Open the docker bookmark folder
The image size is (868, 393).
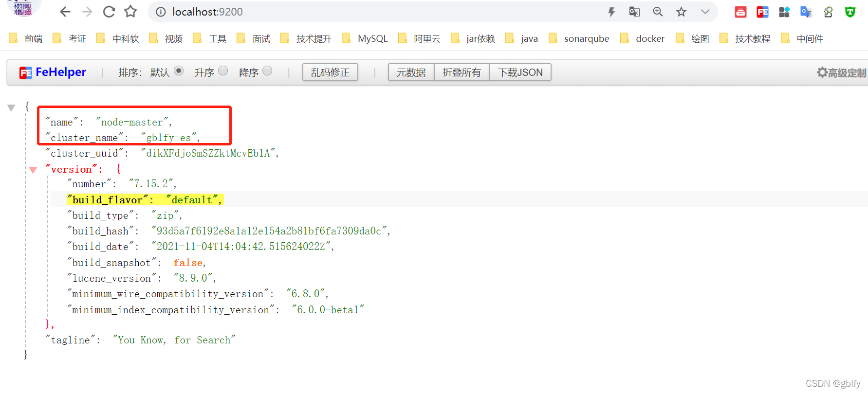[643, 38]
